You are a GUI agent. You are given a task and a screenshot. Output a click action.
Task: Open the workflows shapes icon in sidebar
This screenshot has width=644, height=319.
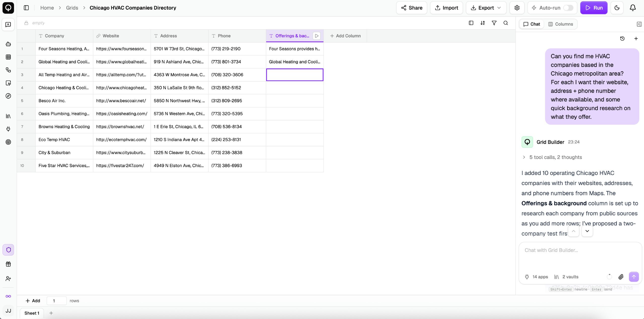[8, 70]
